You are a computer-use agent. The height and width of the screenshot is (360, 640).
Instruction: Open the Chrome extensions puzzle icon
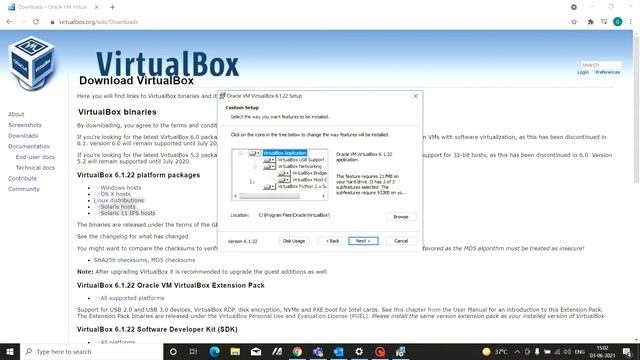(590, 22)
